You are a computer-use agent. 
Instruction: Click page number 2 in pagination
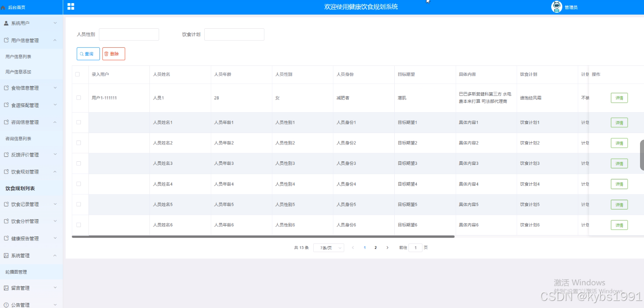pyautogui.click(x=376, y=248)
